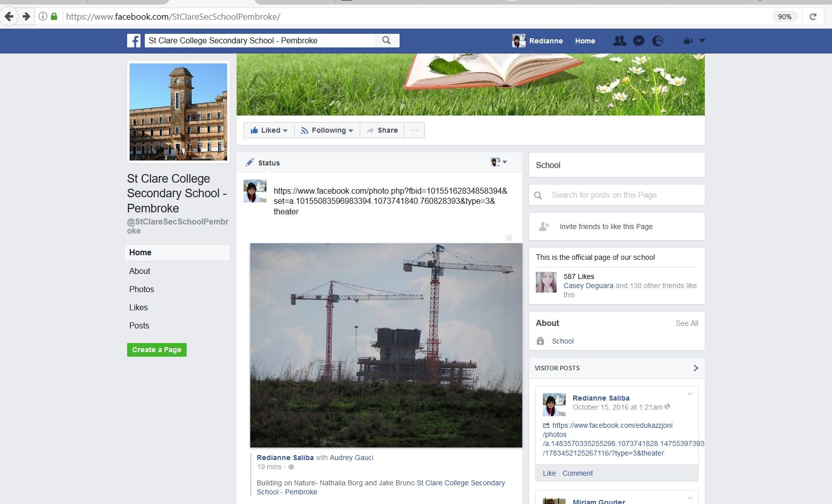Expand the Visitor Posts section arrow
Viewport: 832px width, 504px height.
click(695, 368)
